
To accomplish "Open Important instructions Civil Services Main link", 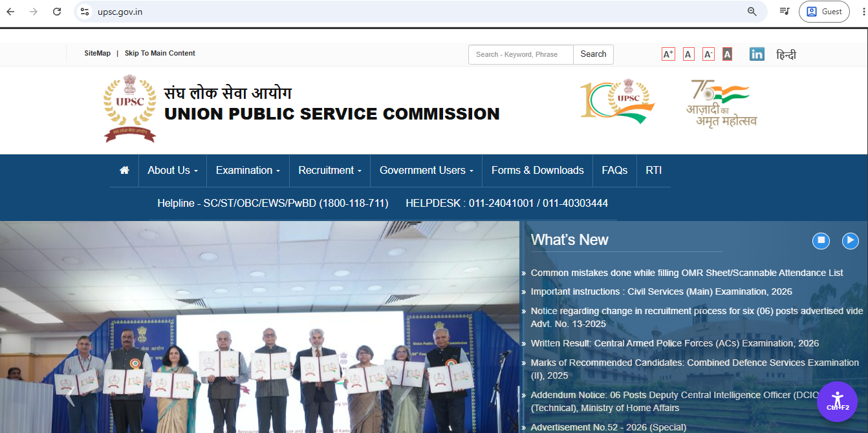I will point(661,291).
